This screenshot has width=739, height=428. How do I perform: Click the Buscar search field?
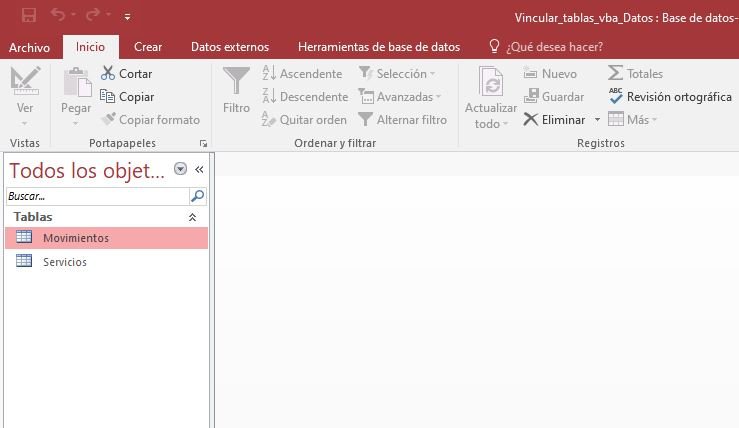pyautogui.click(x=98, y=196)
